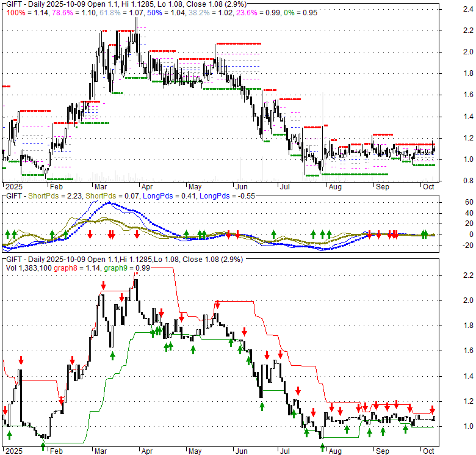Select the 'Jun' label under the top chart
476x455 pixels.
click(241, 187)
